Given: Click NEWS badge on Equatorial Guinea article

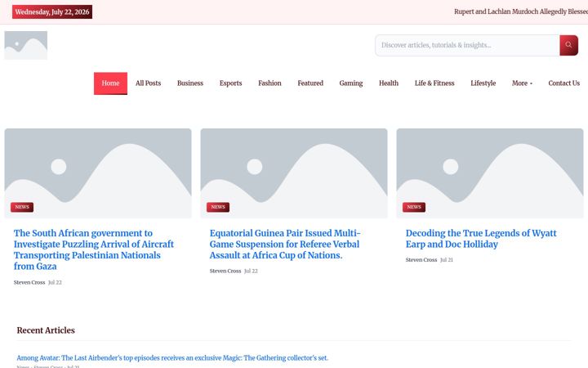Looking at the screenshot, I should (218, 207).
